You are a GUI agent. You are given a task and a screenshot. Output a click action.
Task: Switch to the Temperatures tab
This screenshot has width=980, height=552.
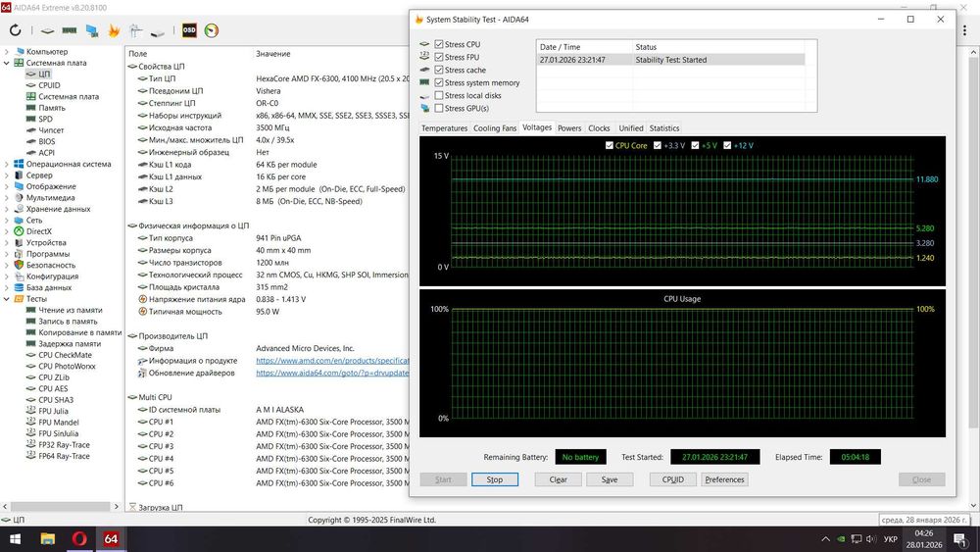tap(444, 128)
